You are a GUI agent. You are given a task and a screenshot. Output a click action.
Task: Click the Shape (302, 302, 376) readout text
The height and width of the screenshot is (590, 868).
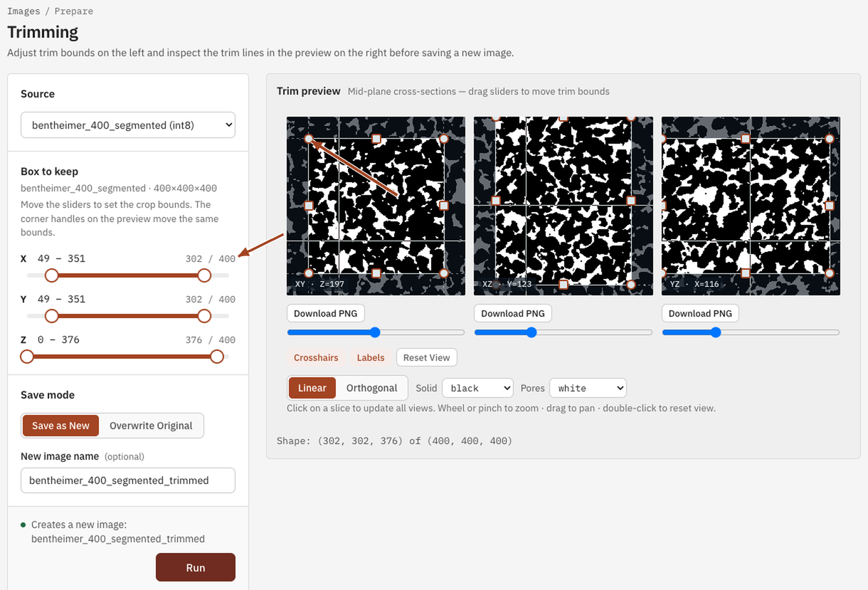pos(394,441)
